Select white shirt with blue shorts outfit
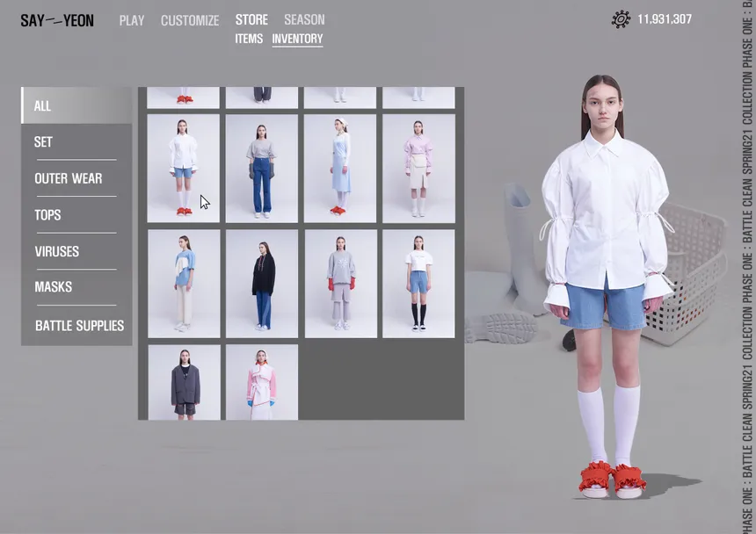756x534 pixels. (x=183, y=169)
